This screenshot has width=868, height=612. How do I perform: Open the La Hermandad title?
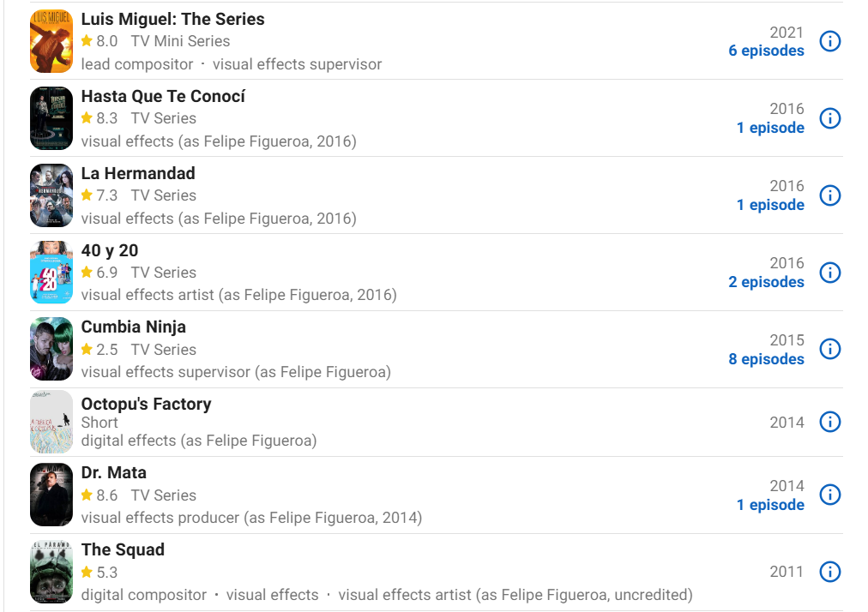click(x=138, y=173)
